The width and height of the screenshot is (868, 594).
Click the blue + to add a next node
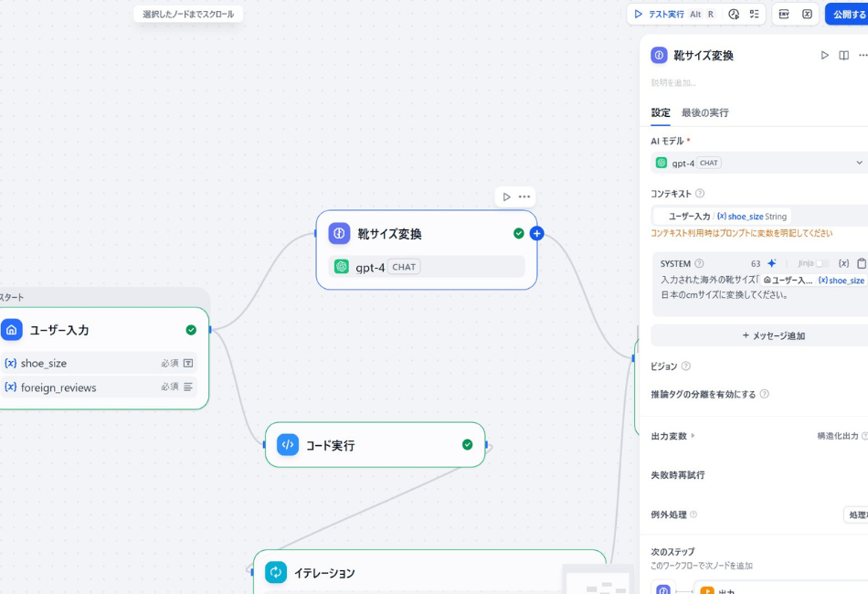pos(536,233)
